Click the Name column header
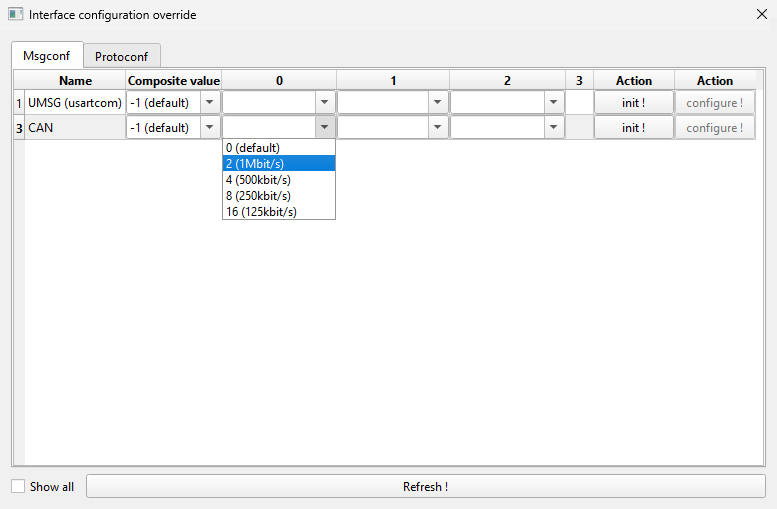The width and height of the screenshot is (777, 509). coord(75,81)
